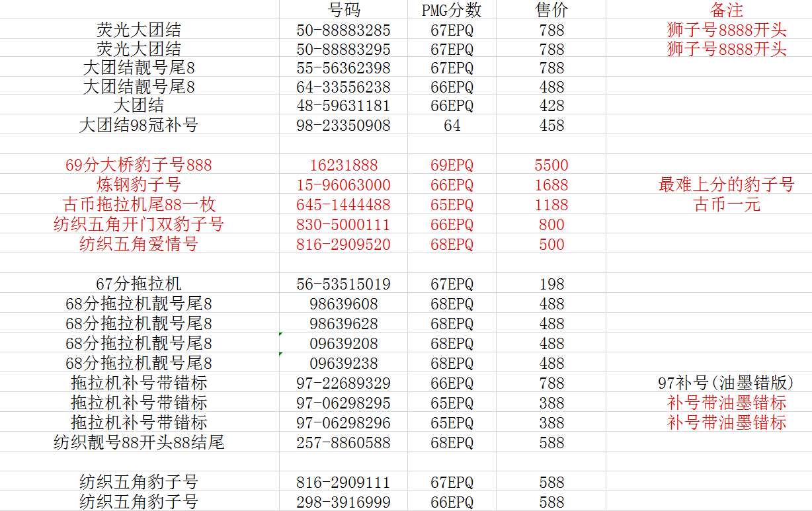
Task: Click the number cell 09639208
Action: pyautogui.click(x=343, y=343)
